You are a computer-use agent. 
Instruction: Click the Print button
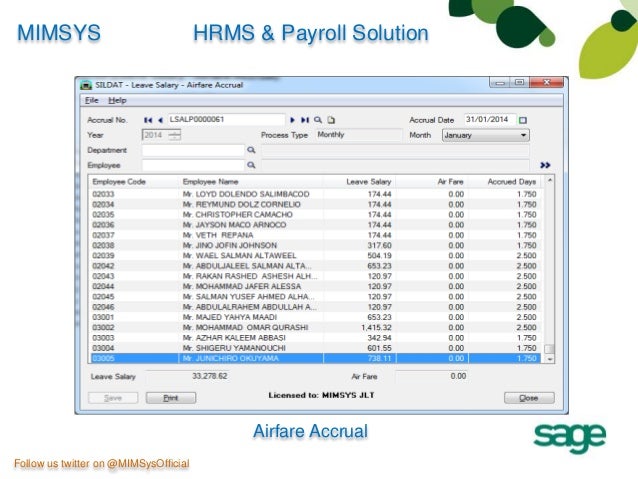(x=171, y=398)
